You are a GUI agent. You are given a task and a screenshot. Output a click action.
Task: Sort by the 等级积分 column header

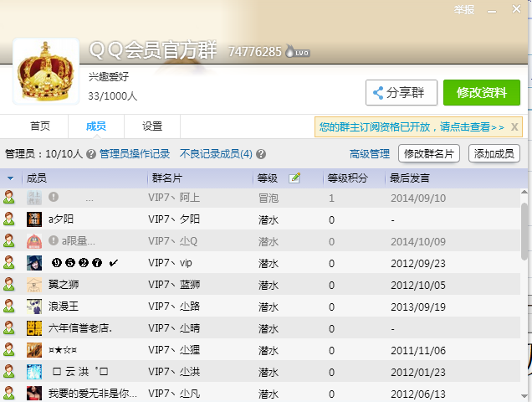point(347,178)
